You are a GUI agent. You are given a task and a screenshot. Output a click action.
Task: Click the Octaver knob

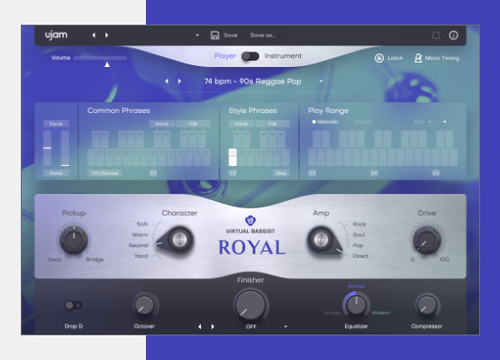point(144,305)
